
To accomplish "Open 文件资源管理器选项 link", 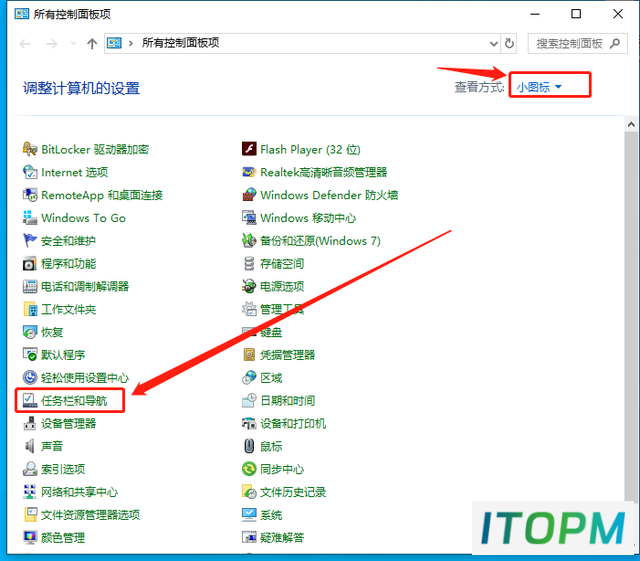I will coord(91,515).
